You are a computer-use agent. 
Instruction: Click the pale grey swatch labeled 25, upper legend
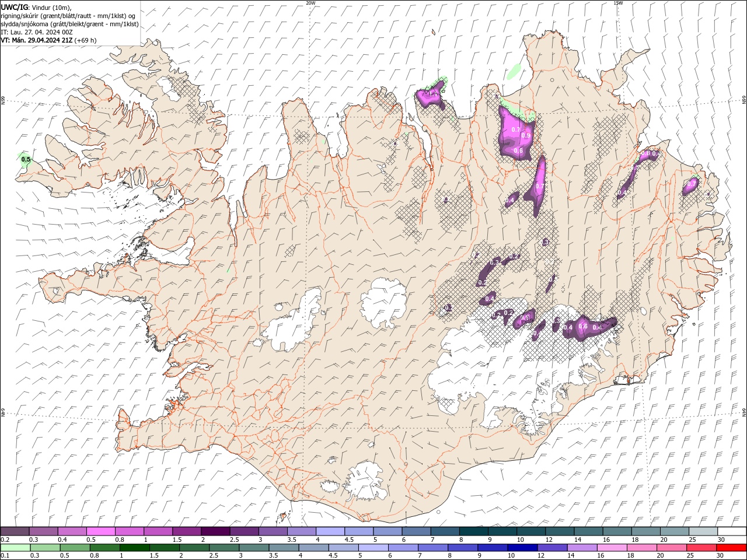pyautogui.click(x=703, y=531)
